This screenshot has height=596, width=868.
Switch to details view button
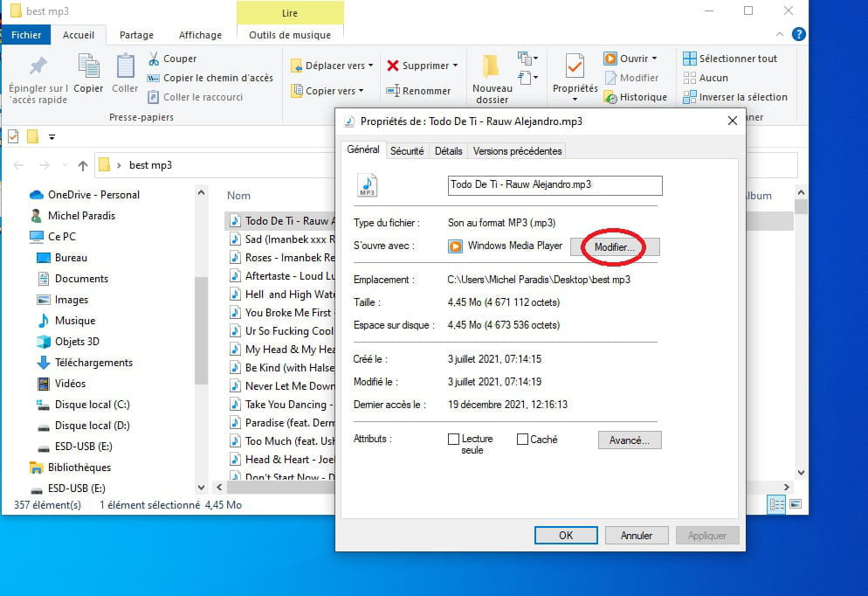tap(776, 504)
